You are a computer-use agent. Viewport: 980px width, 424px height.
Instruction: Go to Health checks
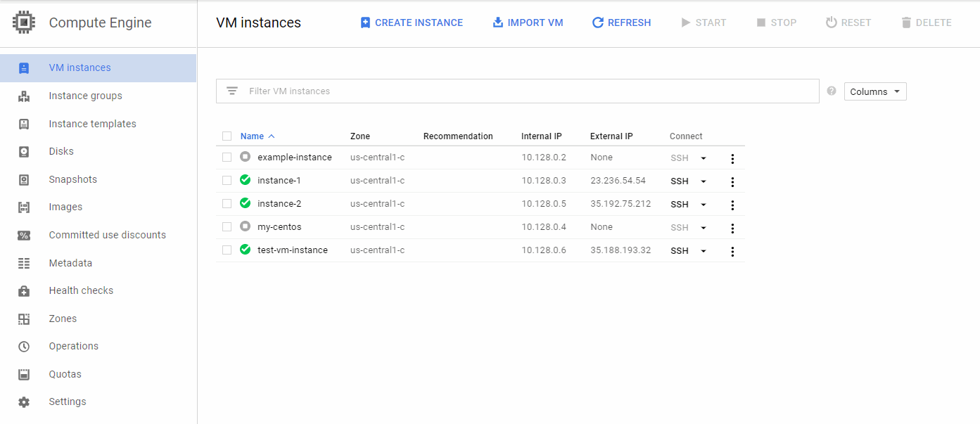click(79, 290)
